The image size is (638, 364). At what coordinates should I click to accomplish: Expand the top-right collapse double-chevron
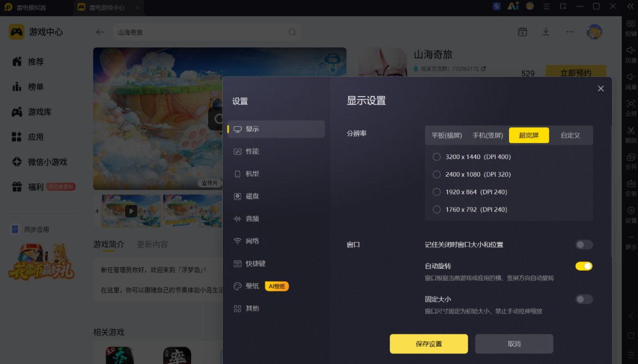[x=630, y=6]
